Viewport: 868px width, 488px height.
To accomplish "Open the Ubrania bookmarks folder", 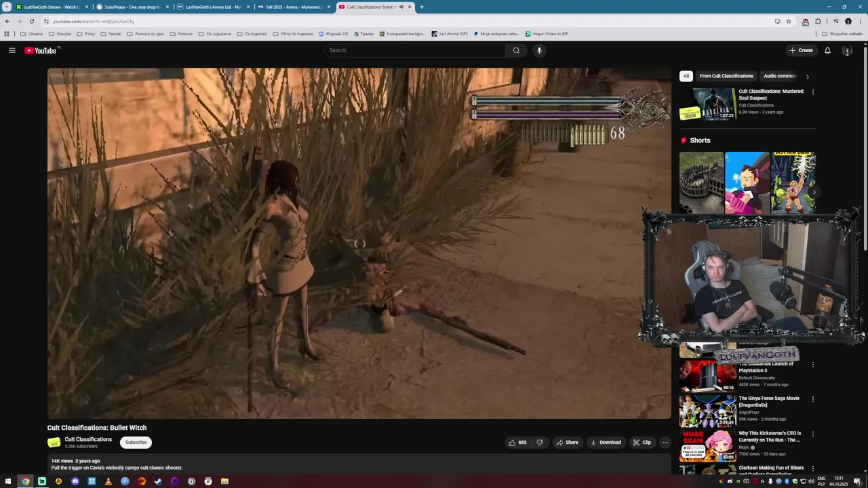I will (31, 33).
